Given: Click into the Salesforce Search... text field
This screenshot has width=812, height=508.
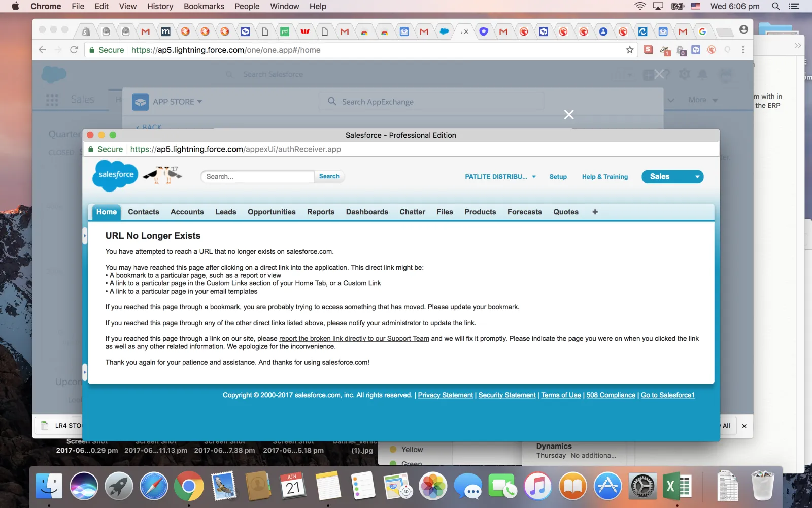Looking at the screenshot, I should pyautogui.click(x=257, y=177).
